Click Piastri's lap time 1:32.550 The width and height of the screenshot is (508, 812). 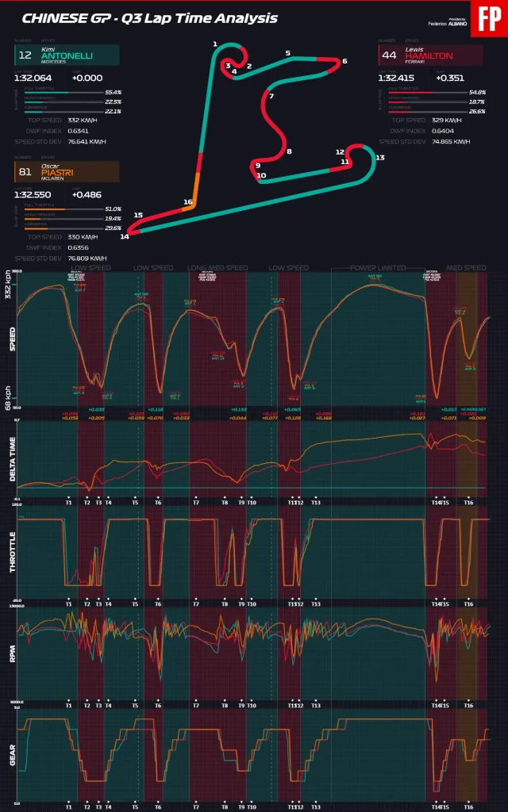point(33,195)
